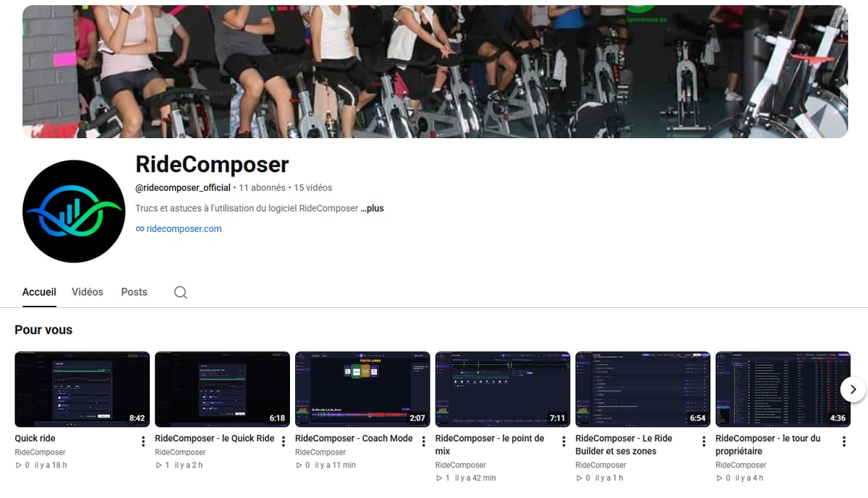Open options menu for le tour du propriétaire
Viewport: 868px width, 498px height.
(x=844, y=441)
